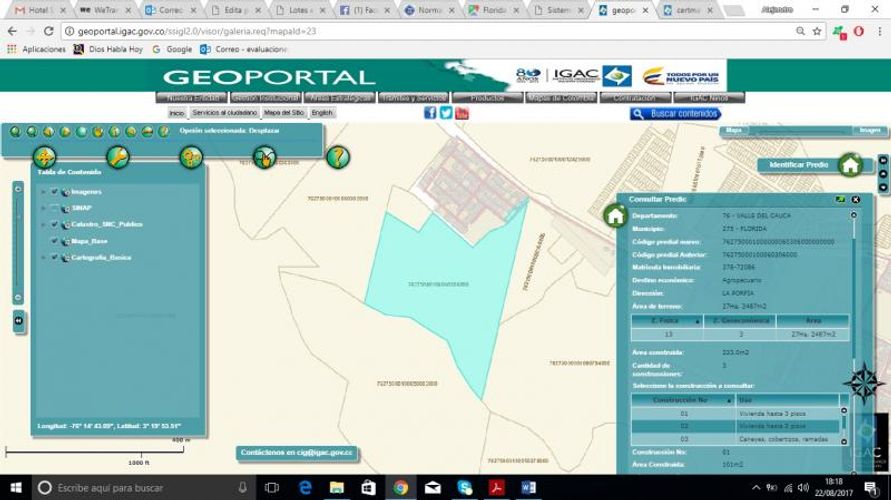Open the Nuestra Entidad menu
The width and height of the screenshot is (891, 500).
pyautogui.click(x=192, y=98)
